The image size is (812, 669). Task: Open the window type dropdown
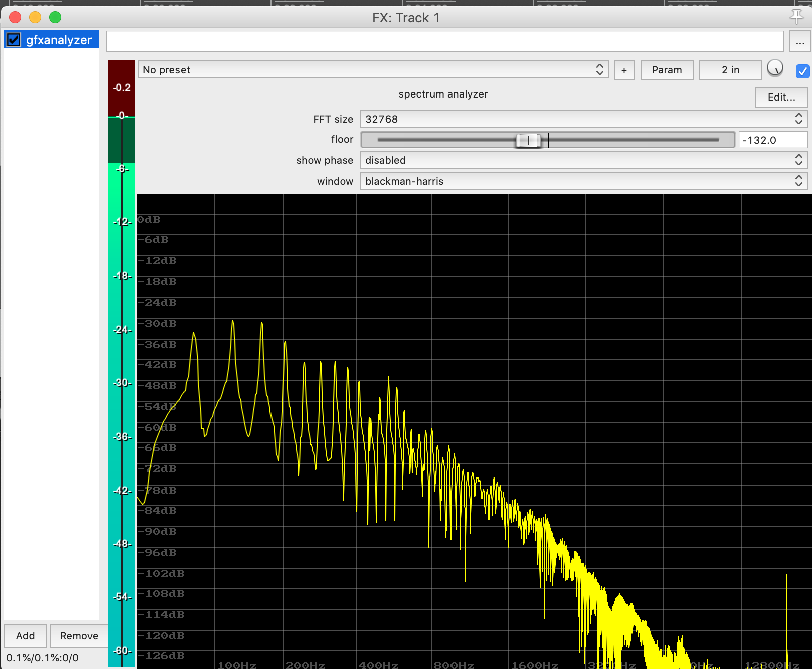pyautogui.click(x=584, y=181)
